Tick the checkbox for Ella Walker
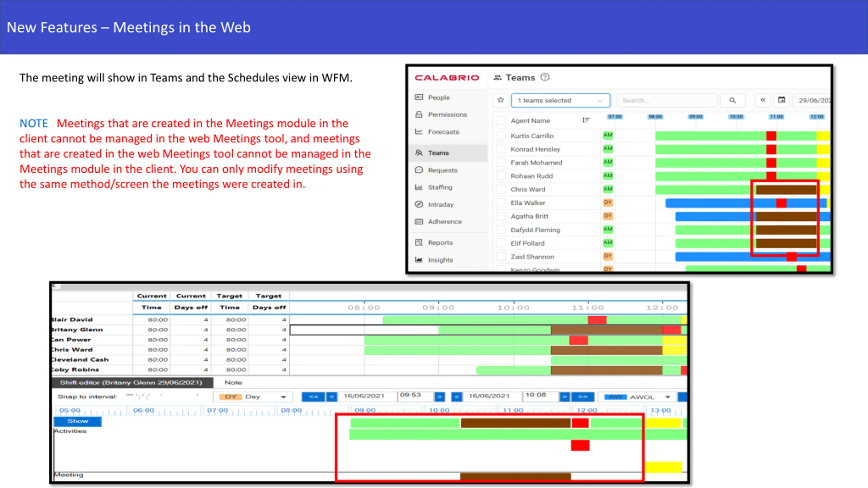 [501, 203]
